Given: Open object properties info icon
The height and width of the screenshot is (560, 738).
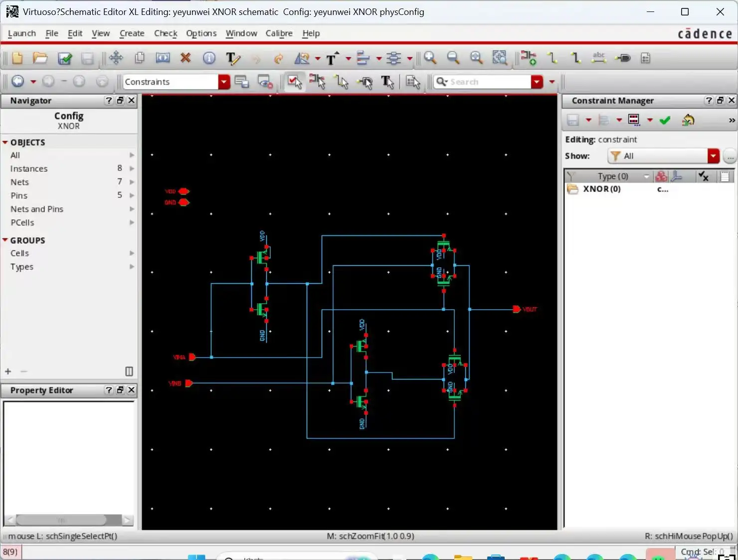Looking at the screenshot, I should tap(209, 58).
